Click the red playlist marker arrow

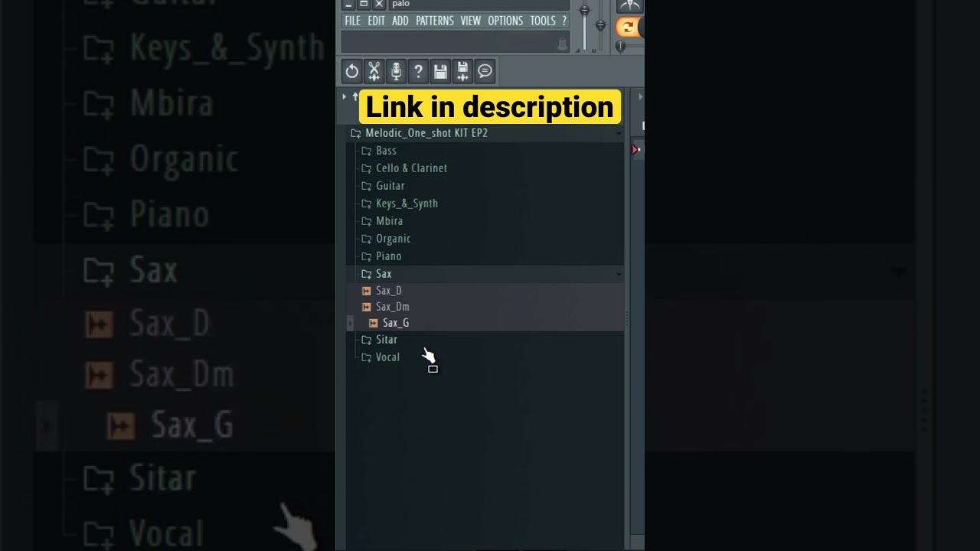(635, 150)
